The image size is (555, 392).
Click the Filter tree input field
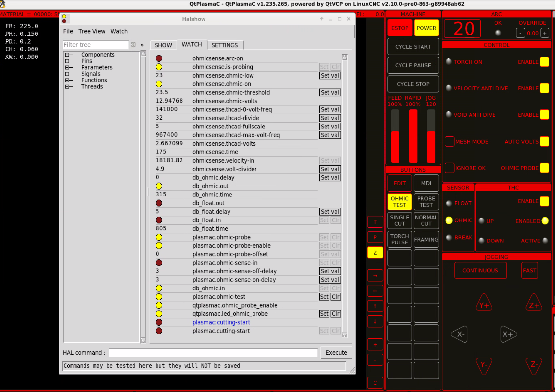coord(95,45)
